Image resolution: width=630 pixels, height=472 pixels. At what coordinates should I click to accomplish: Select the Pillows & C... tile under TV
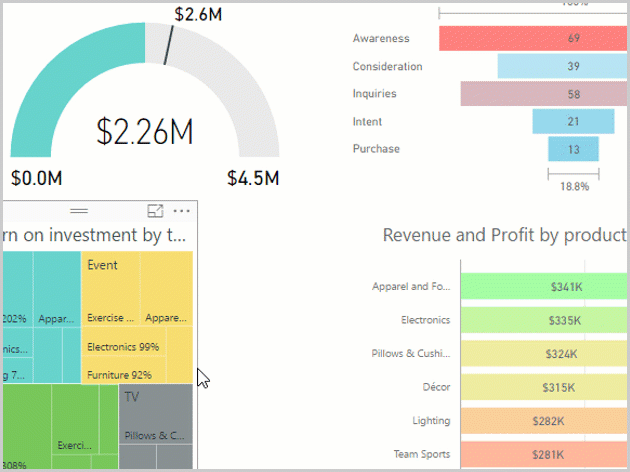click(x=155, y=436)
